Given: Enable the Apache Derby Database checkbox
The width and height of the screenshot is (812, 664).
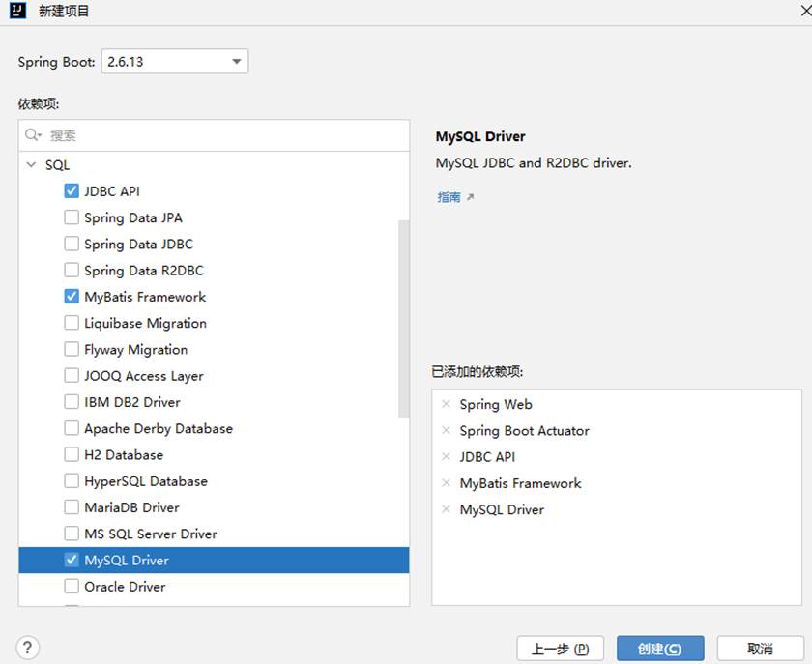Looking at the screenshot, I should click(x=72, y=429).
